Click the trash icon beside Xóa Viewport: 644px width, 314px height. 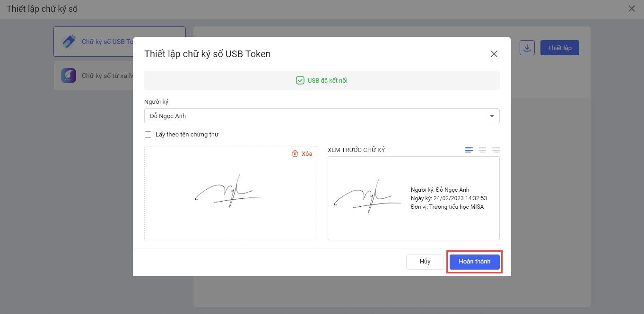295,153
